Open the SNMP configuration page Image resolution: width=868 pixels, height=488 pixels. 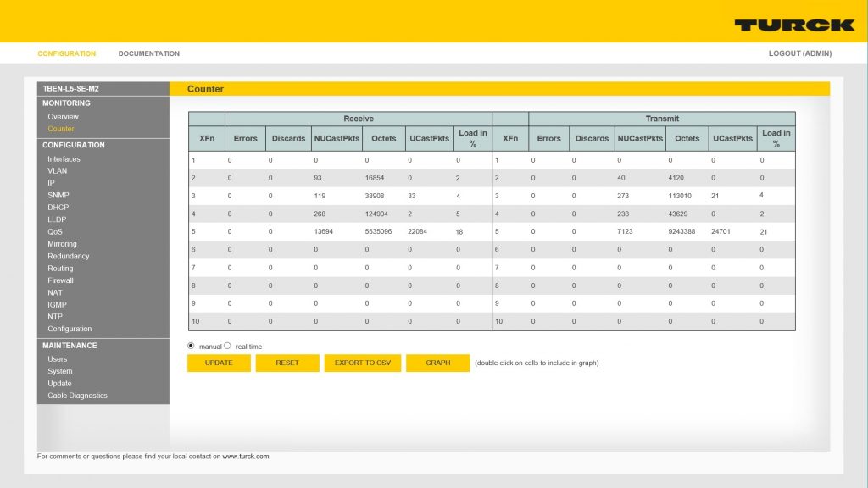pos(58,195)
